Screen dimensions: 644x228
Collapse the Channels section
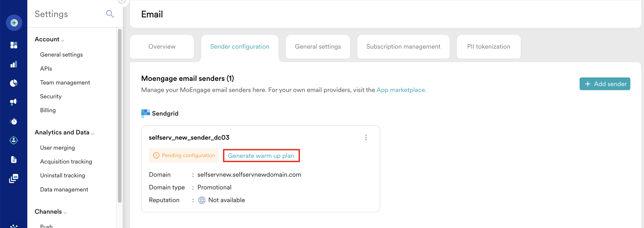click(51, 212)
